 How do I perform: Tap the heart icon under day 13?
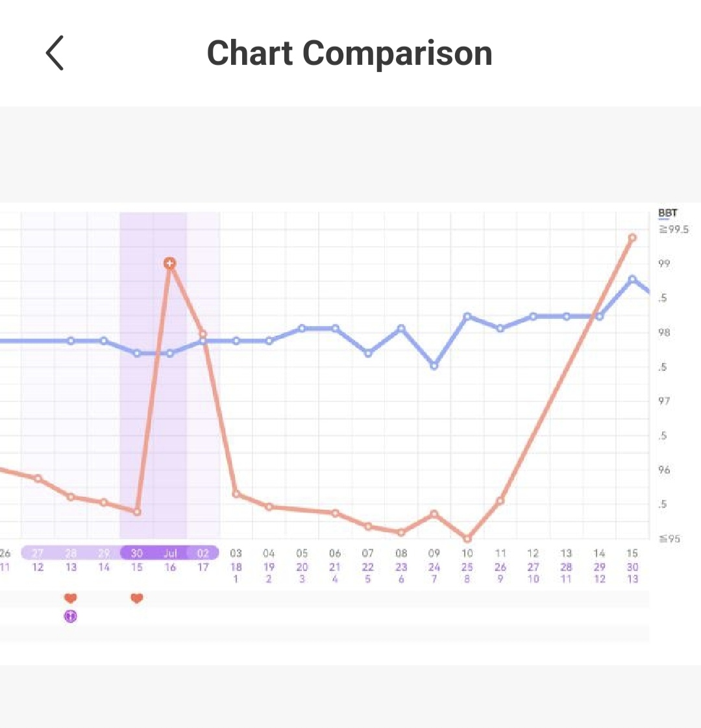coord(71,598)
